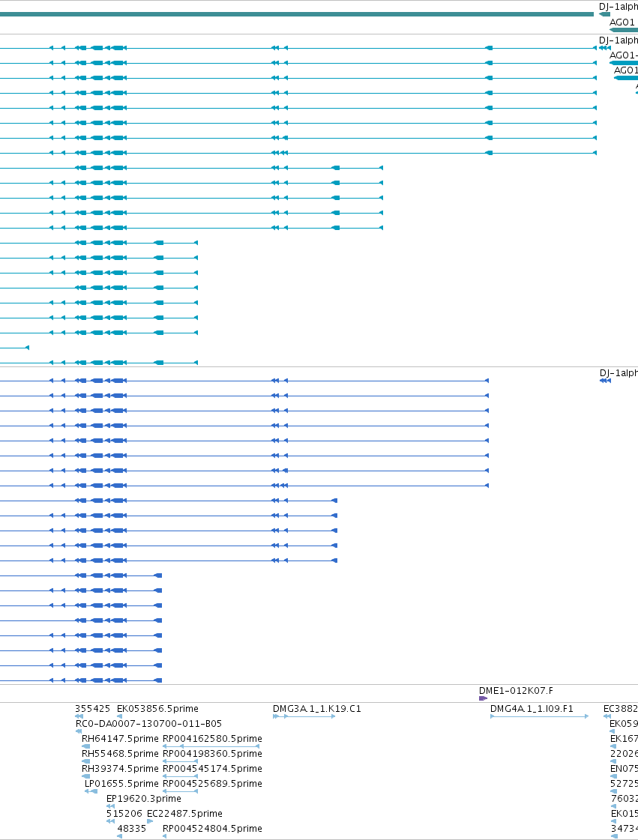Click the DMG4A.1_1.I09.F1 label

coord(532,709)
